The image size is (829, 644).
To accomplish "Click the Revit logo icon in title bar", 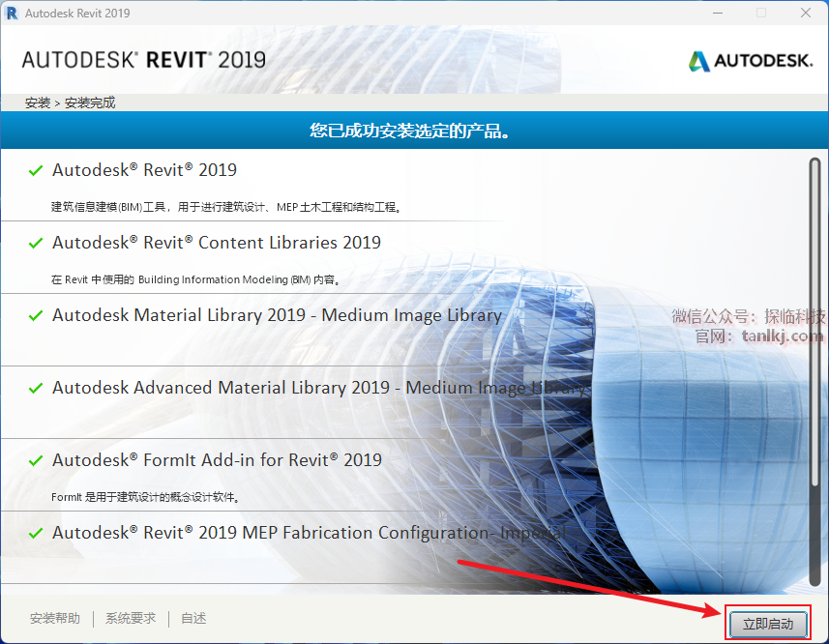I will (13, 14).
